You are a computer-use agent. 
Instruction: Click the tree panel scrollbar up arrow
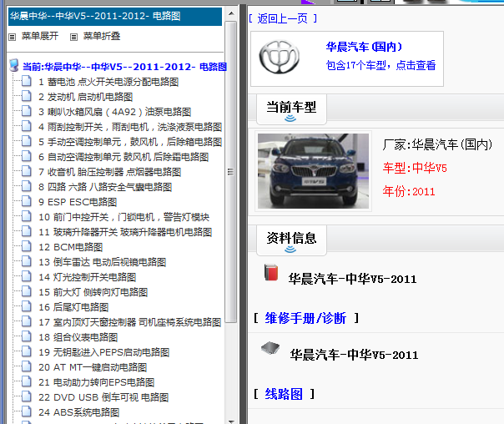[231, 13]
